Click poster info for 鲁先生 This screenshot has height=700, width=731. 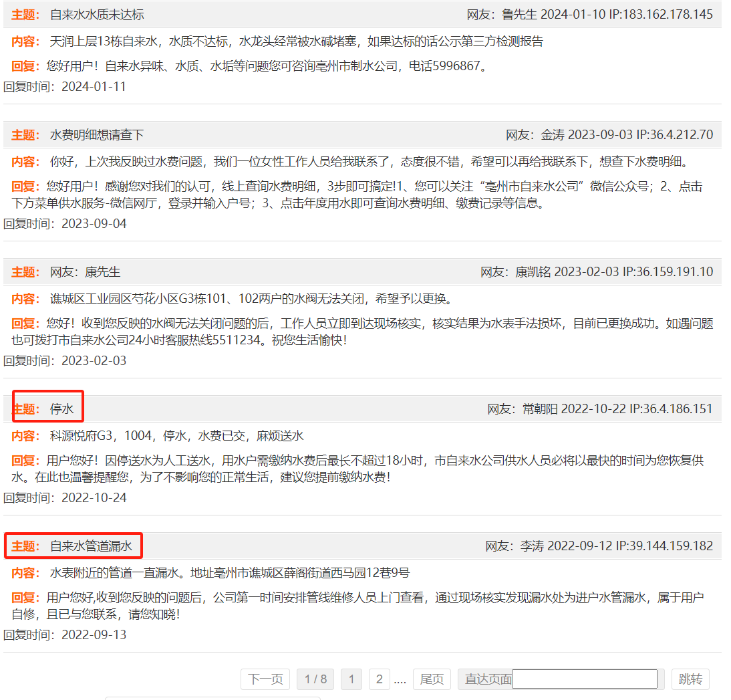(x=589, y=15)
